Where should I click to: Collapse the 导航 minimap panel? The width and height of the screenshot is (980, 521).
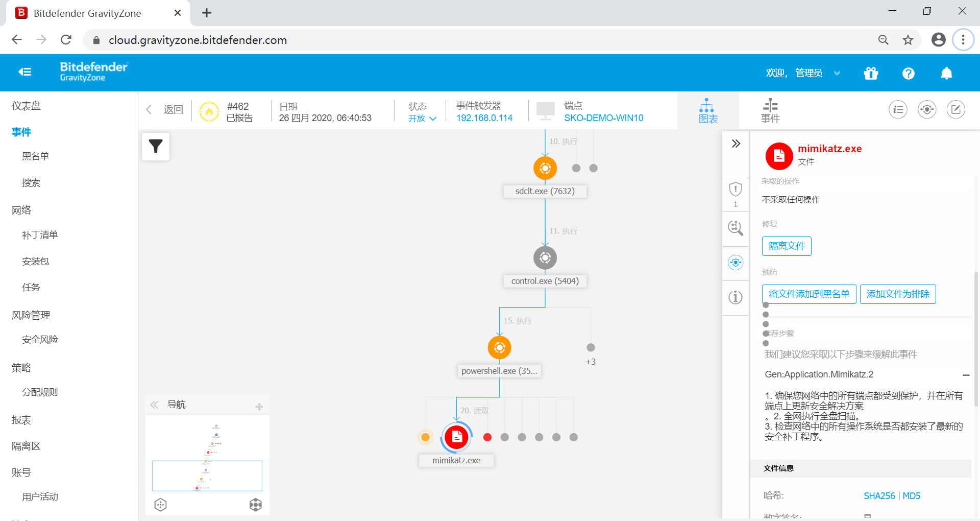coord(154,405)
